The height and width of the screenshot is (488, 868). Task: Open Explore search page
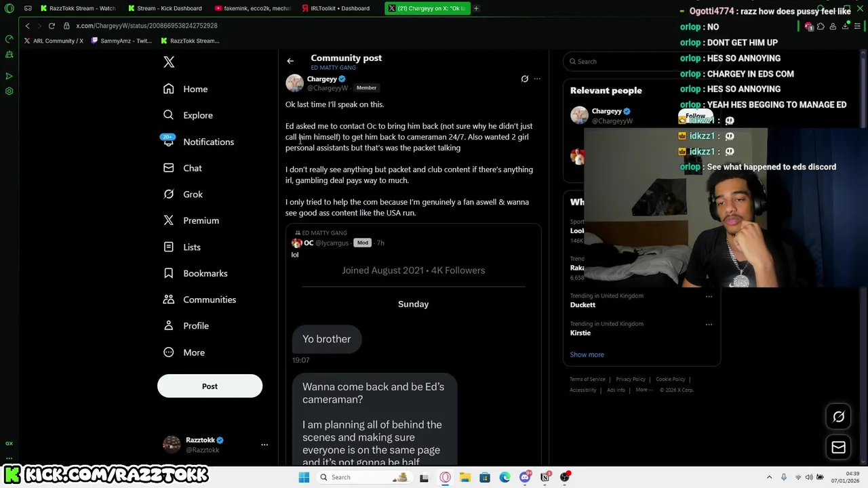(188, 115)
